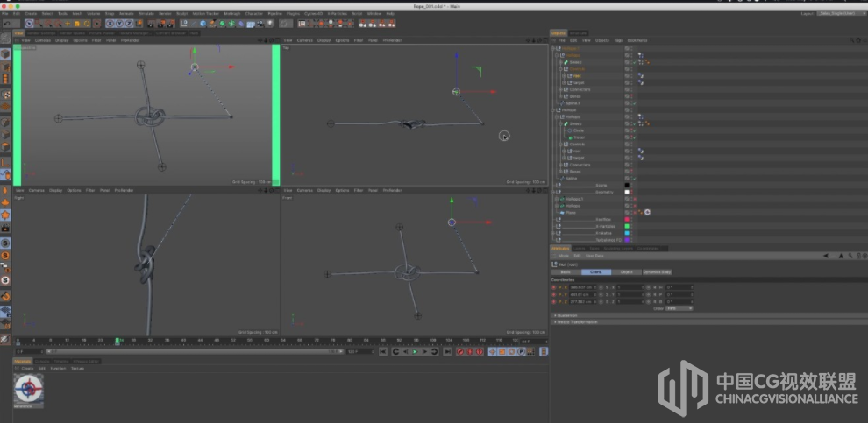868x423 pixels.
Task: Open the X-Particles menu
Action: click(x=337, y=13)
